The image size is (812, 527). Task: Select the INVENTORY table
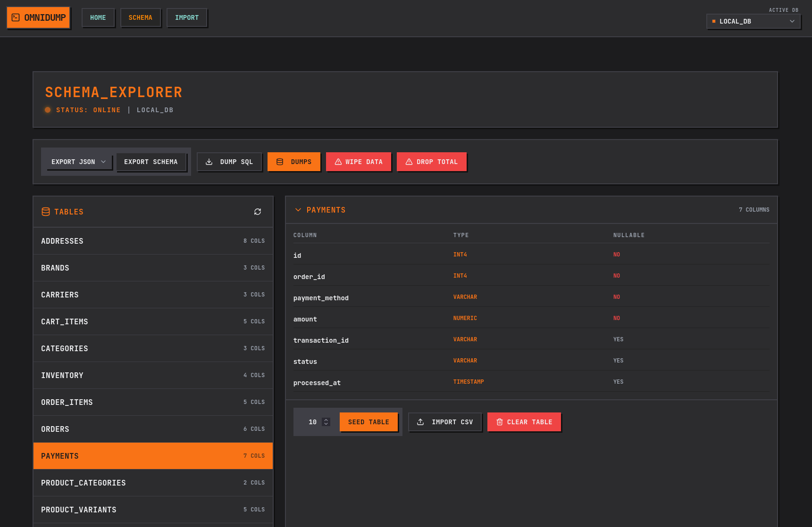click(x=153, y=375)
